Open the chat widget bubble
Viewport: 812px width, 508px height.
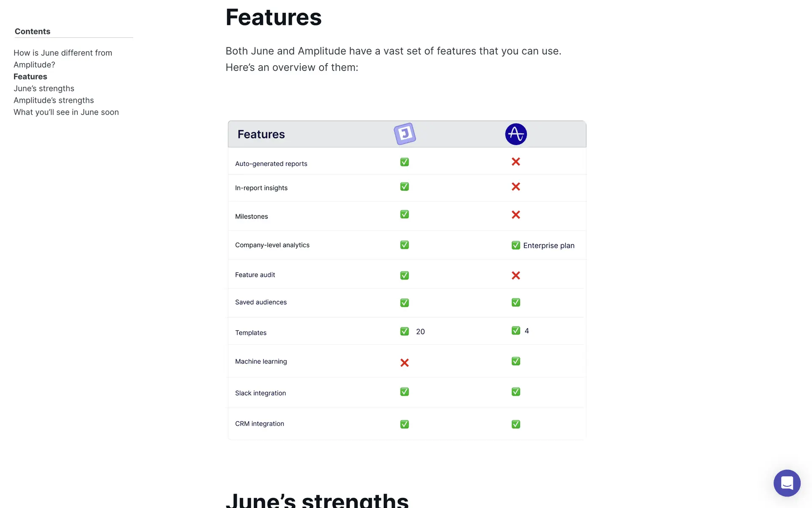tap(787, 483)
